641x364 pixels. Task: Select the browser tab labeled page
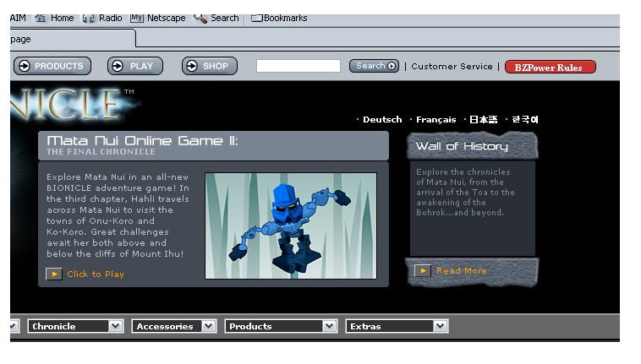pos(73,39)
